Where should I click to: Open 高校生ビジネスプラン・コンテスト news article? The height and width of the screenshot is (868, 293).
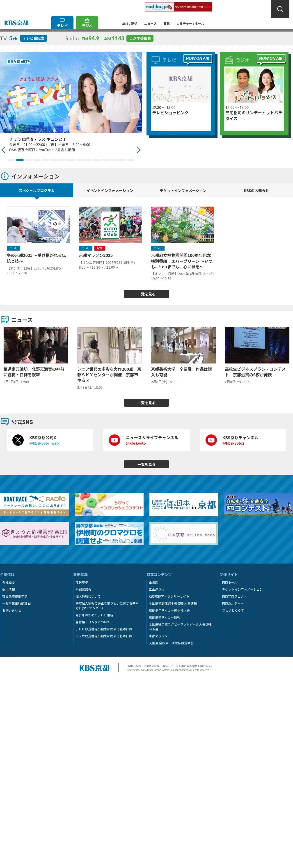[x=257, y=372]
